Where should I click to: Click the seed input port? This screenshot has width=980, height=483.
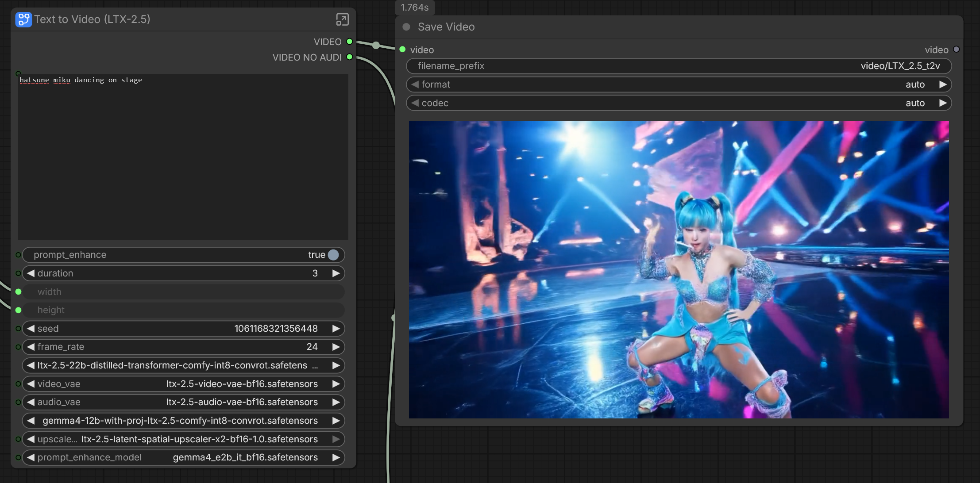pos(18,329)
